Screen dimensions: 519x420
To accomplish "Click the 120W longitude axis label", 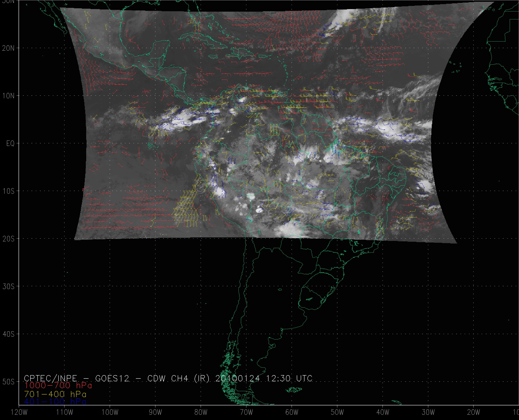I will (x=19, y=412).
